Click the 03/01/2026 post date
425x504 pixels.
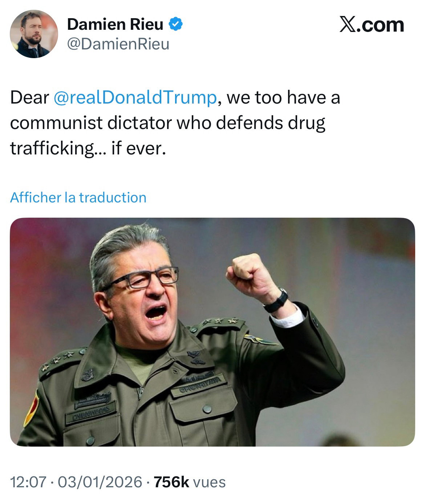pyautogui.click(x=100, y=482)
